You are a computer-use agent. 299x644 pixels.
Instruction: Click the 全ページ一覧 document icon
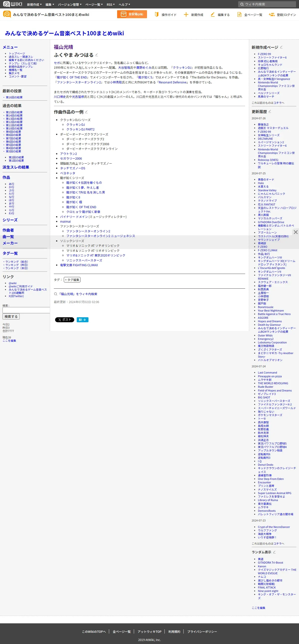239,14
